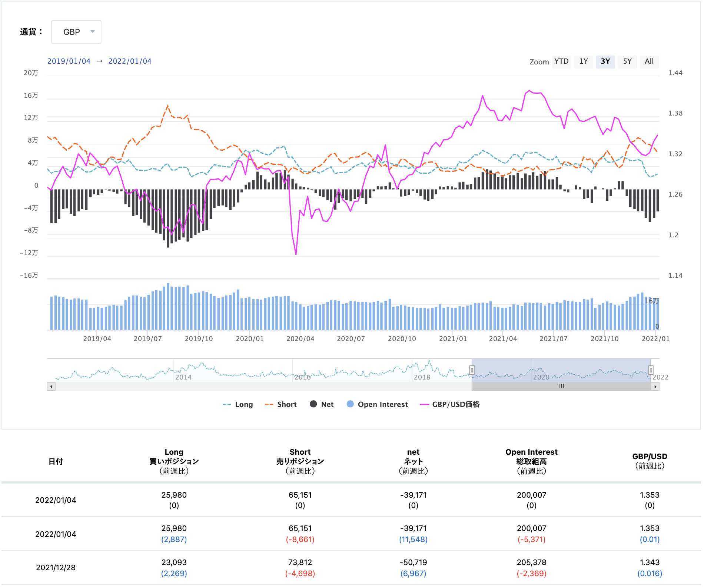Image resolution: width=704 pixels, height=588 pixels.
Task: Select the 5Y zoom range
Action: [x=627, y=61]
